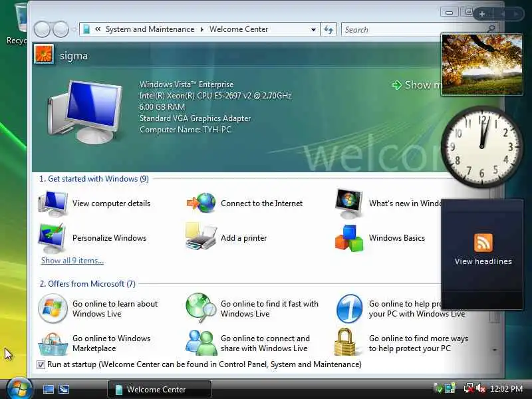532x399 pixels.
Task: Click the Get started with Windows (9) heading
Action: [x=94, y=179]
